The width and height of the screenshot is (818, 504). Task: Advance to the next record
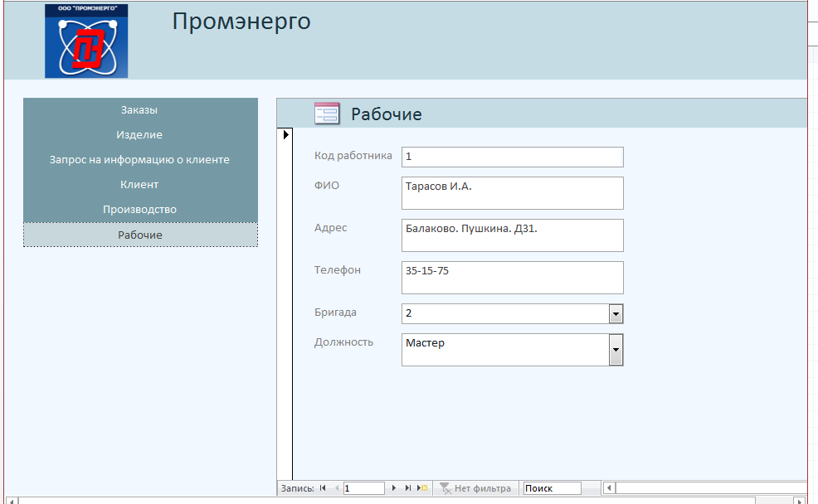394,489
